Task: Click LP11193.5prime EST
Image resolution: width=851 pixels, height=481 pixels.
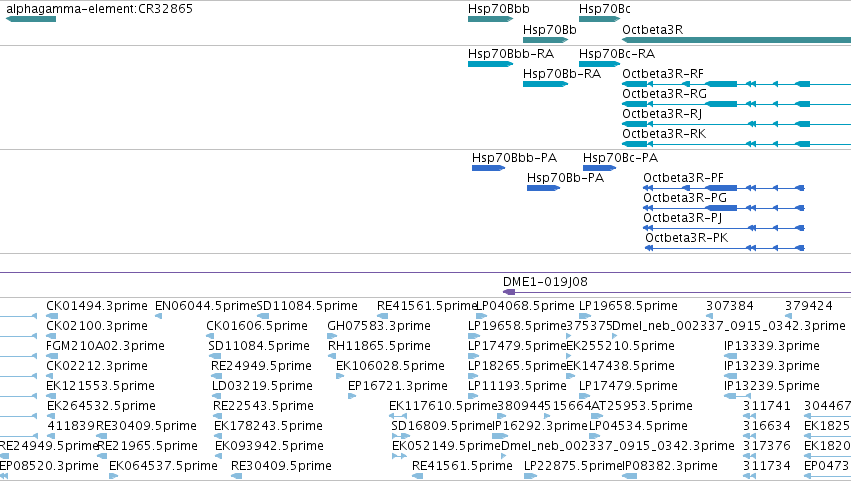Action: point(473,397)
